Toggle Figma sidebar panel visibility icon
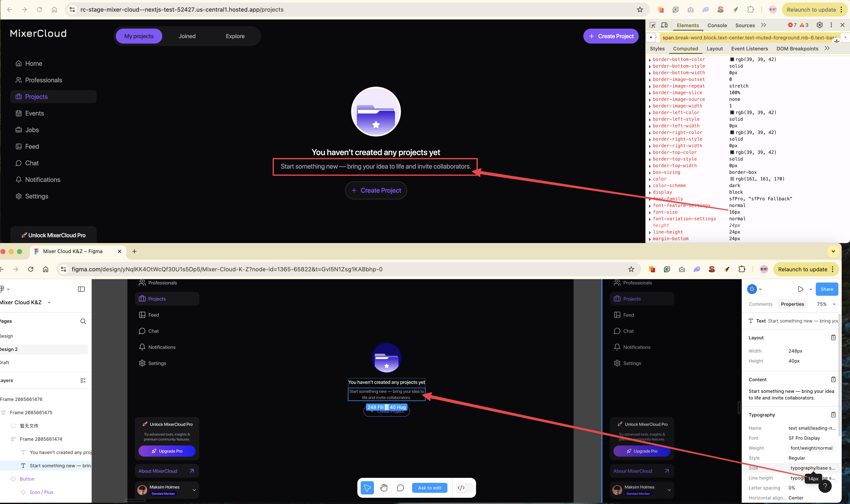 coord(81,289)
